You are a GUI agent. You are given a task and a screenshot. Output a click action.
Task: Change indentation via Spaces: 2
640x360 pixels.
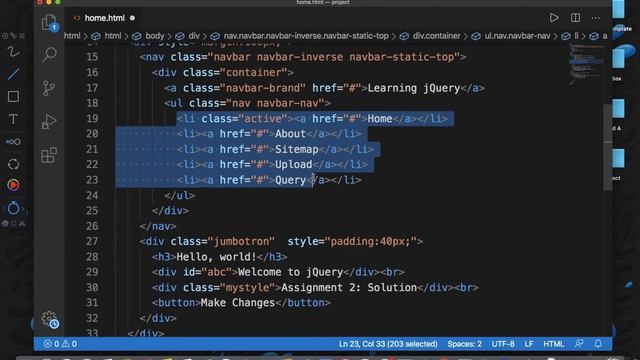coord(464,344)
